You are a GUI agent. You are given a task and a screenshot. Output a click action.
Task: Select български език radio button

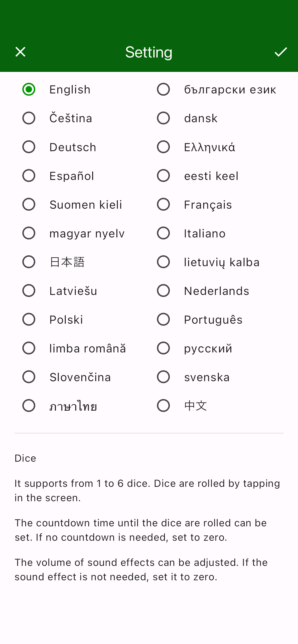tap(164, 89)
